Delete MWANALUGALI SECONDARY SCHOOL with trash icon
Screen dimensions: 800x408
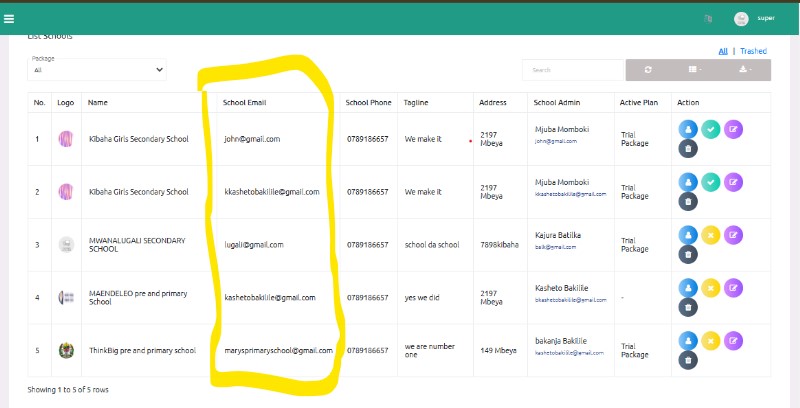[x=688, y=254]
